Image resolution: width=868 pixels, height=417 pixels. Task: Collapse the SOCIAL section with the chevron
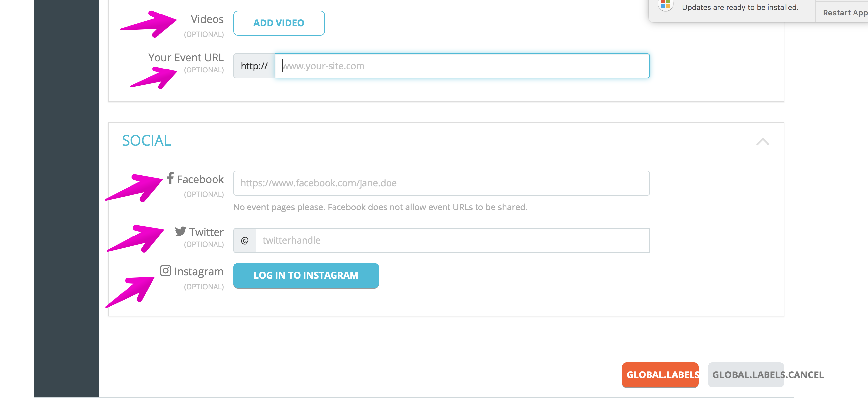point(763,141)
